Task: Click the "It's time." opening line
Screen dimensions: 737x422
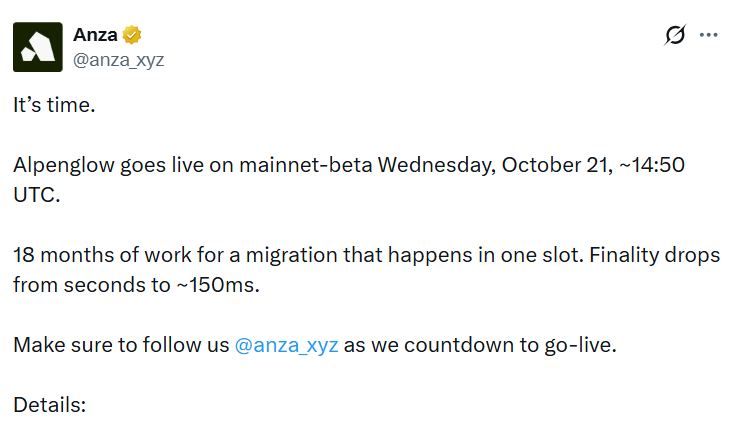Action: [54, 105]
